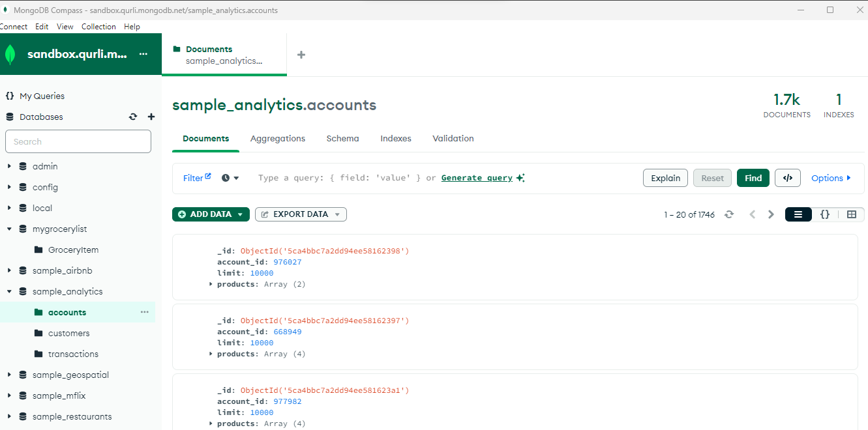Image resolution: width=868 pixels, height=430 pixels.
Task: Go to next page of documents
Action: point(771,214)
